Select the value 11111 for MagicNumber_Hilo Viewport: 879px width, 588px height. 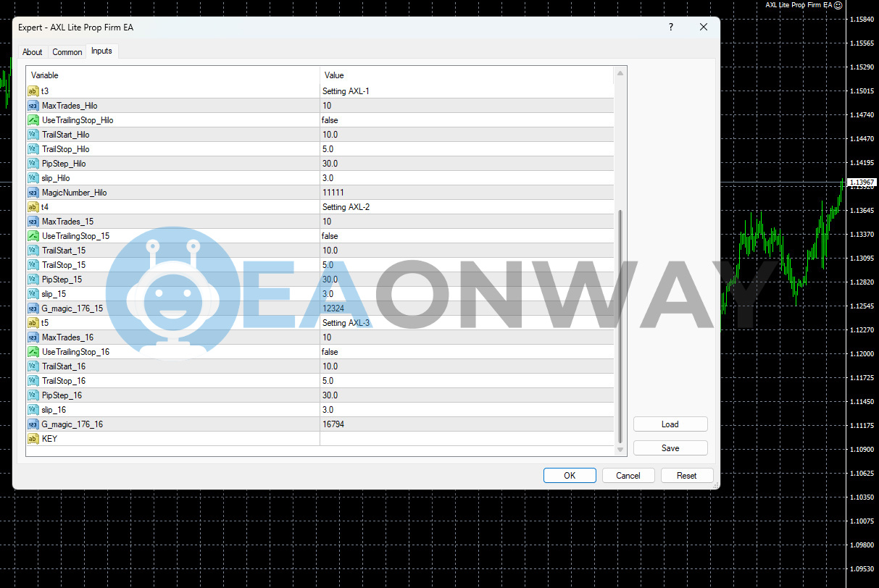coord(333,193)
